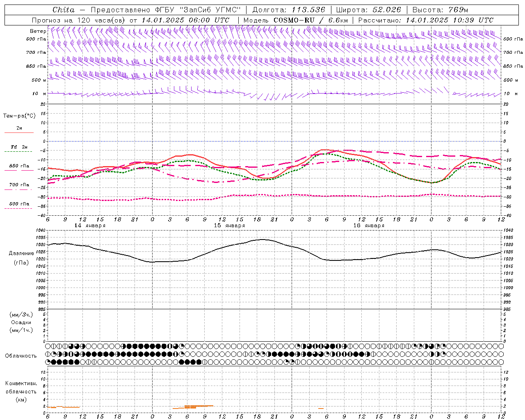Select the "Широта: 52.026" header value

(x=368, y=10)
